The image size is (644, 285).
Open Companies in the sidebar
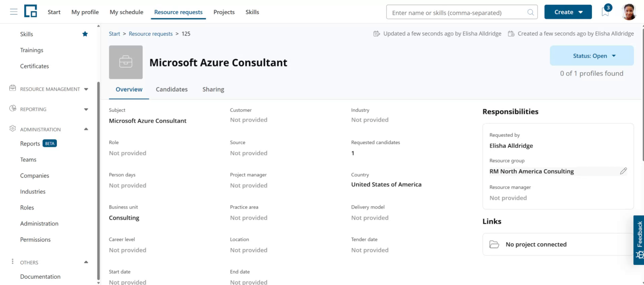(34, 176)
